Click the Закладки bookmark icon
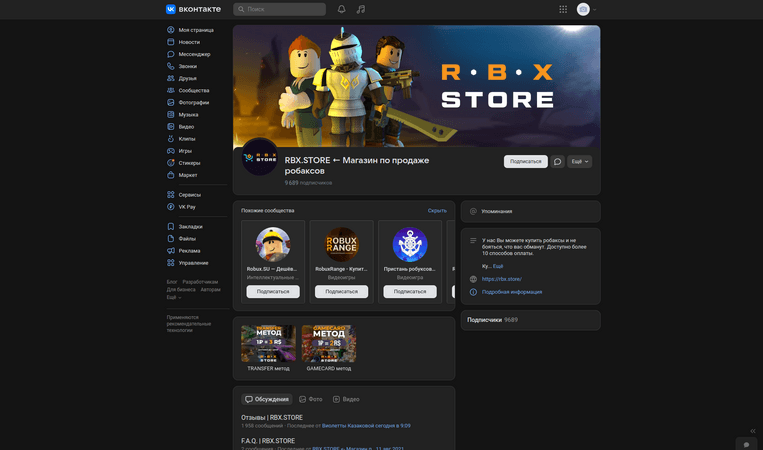This screenshot has height=450, width=763. tap(171, 227)
